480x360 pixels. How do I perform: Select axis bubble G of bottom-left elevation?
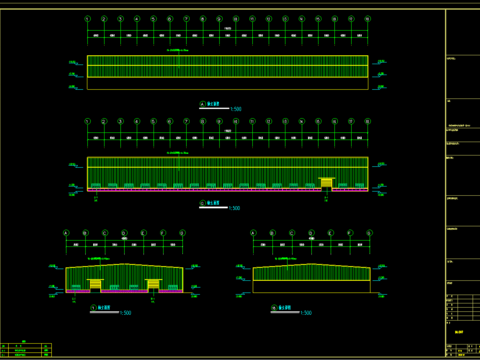coord(182,233)
